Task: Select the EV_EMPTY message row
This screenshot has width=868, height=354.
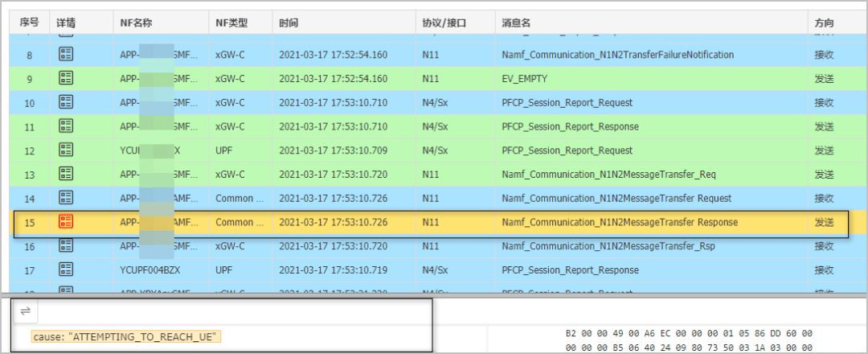Action: point(524,79)
